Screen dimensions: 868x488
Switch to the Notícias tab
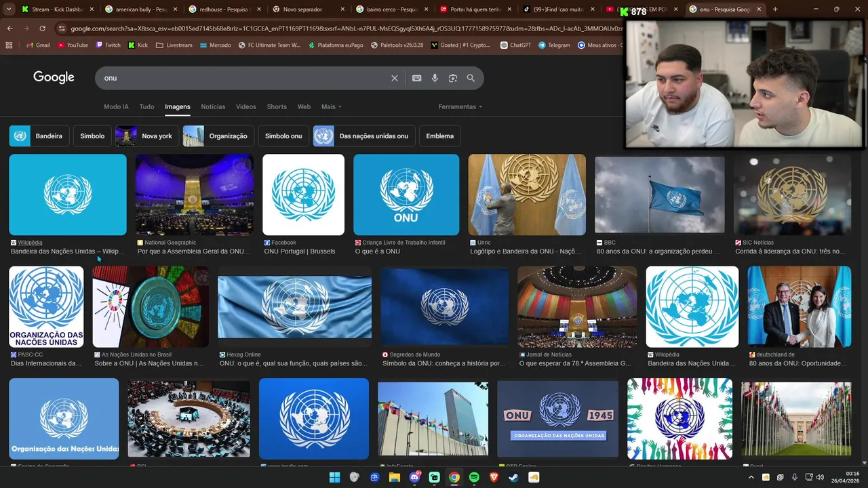213,106
